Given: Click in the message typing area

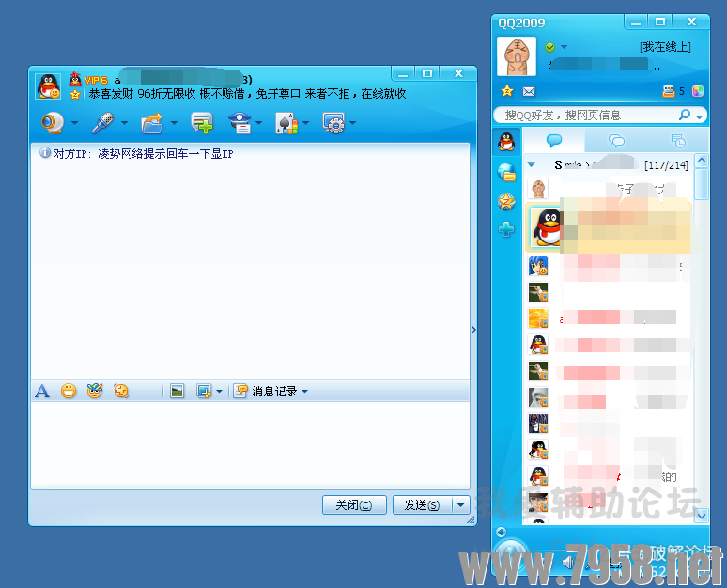Looking at the screenshot, I should click(x=251, y=444).
